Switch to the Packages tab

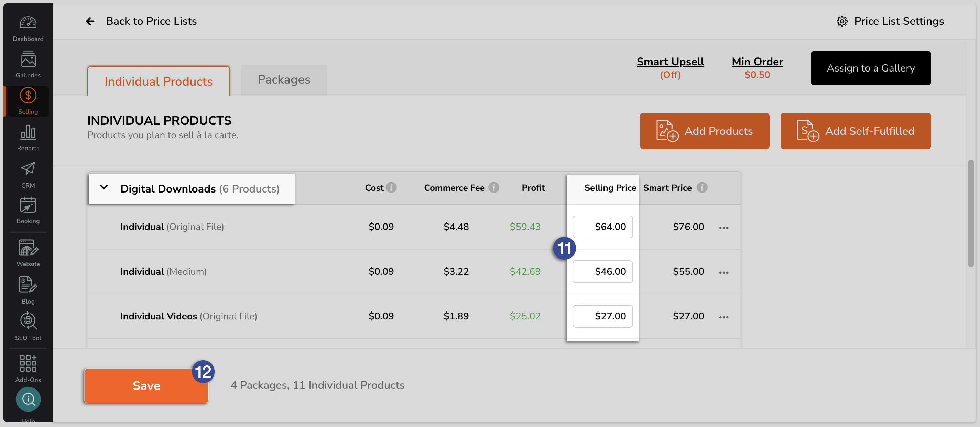click(283, 79)
